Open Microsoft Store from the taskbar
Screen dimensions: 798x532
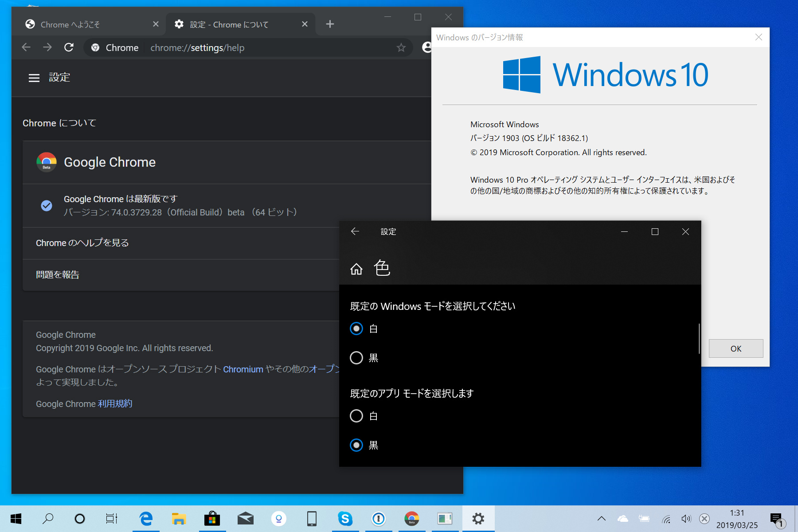point(212,518)
